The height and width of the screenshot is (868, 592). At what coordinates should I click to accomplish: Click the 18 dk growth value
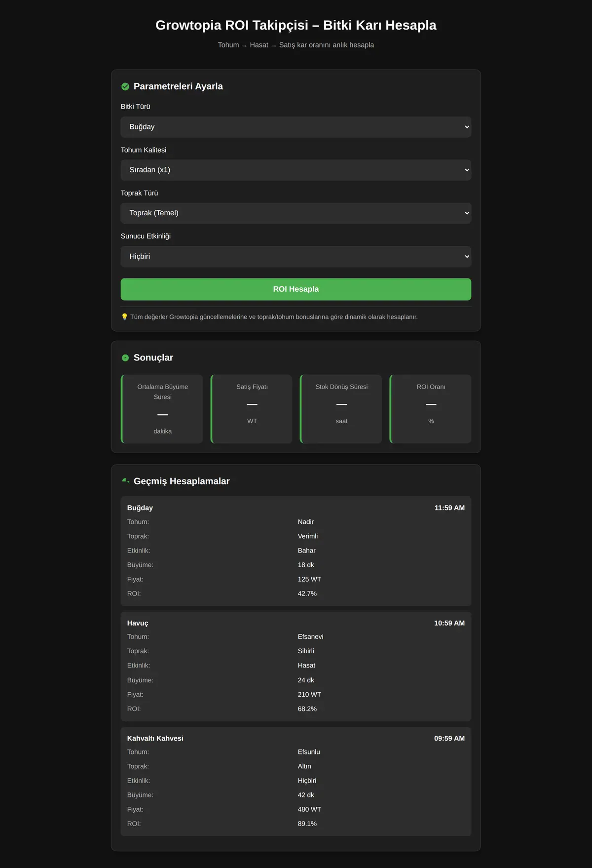coord(306,565)
